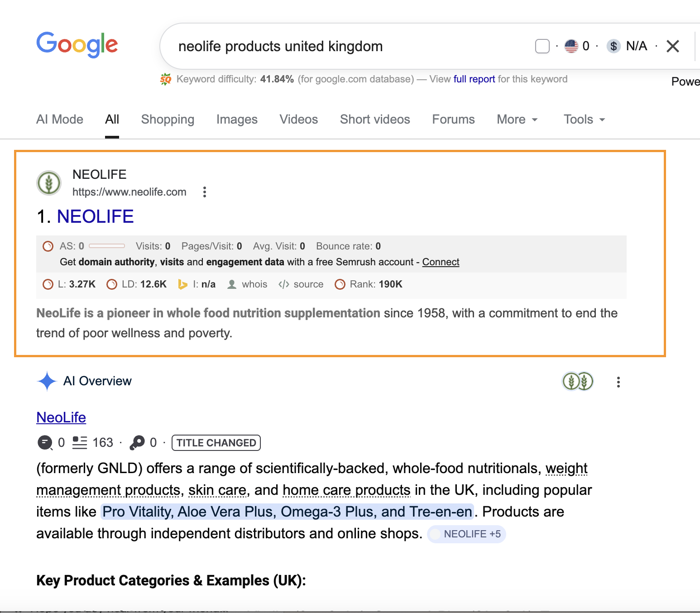Click the authority score bar
This screenshot has height=613, width=700.
(107, 246)
